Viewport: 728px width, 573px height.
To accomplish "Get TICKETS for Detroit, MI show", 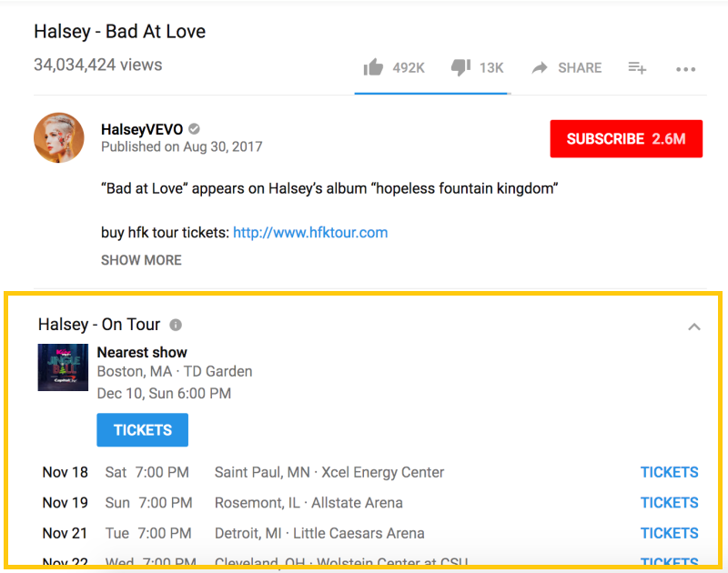I will [669, 534].
